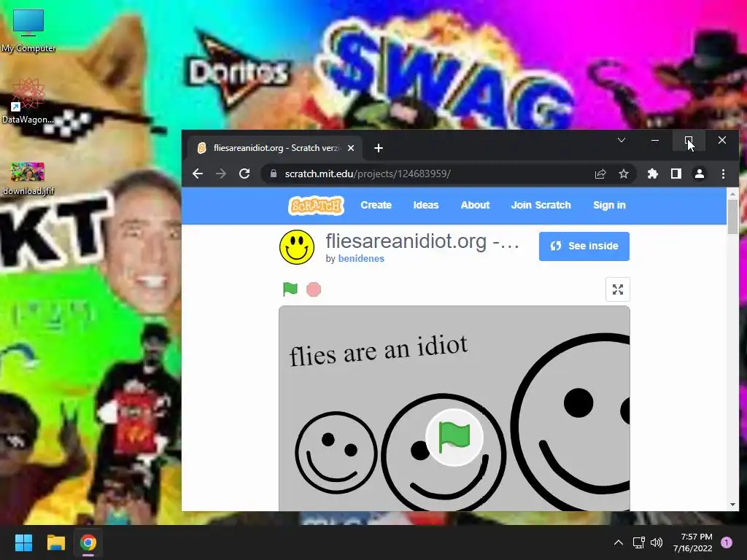This screenshot has height=560, width=747.
Task: Share this page via address bar icon
Action: [600, 174]
